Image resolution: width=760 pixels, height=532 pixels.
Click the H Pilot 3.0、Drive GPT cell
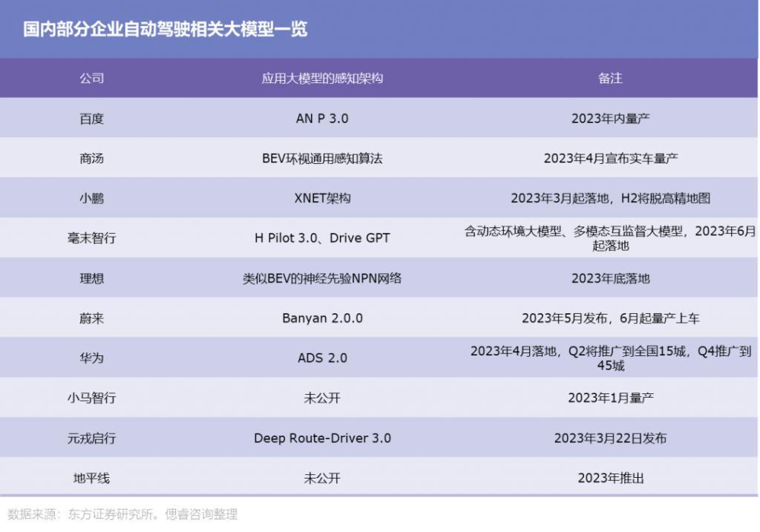(322, 238)
